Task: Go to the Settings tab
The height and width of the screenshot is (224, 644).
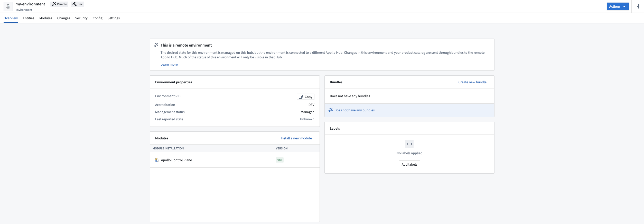Action: tap(114, 18)
